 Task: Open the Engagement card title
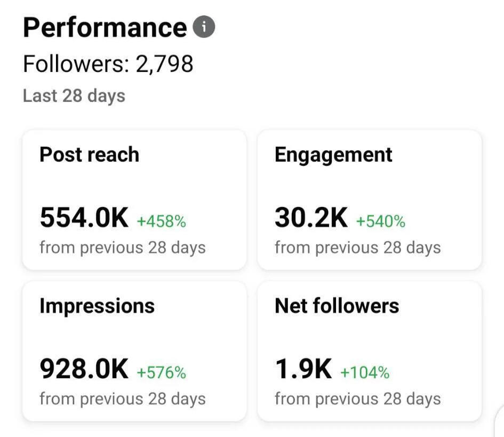click(x=333, y=155)
